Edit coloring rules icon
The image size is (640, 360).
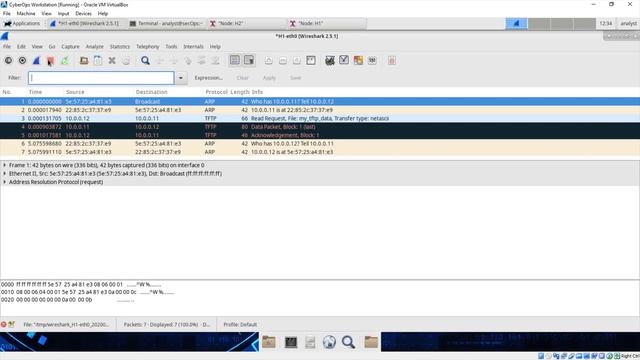[358, 61]
